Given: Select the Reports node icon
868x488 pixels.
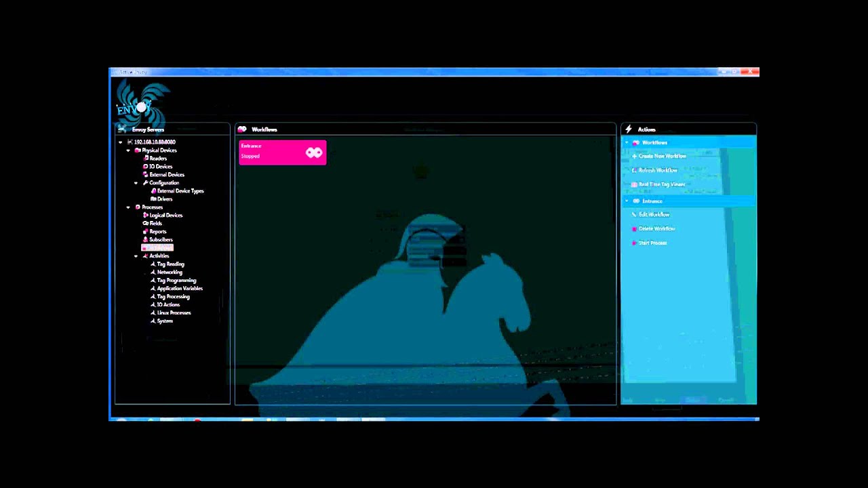Looking at the screenshot, I should (145, 232).
